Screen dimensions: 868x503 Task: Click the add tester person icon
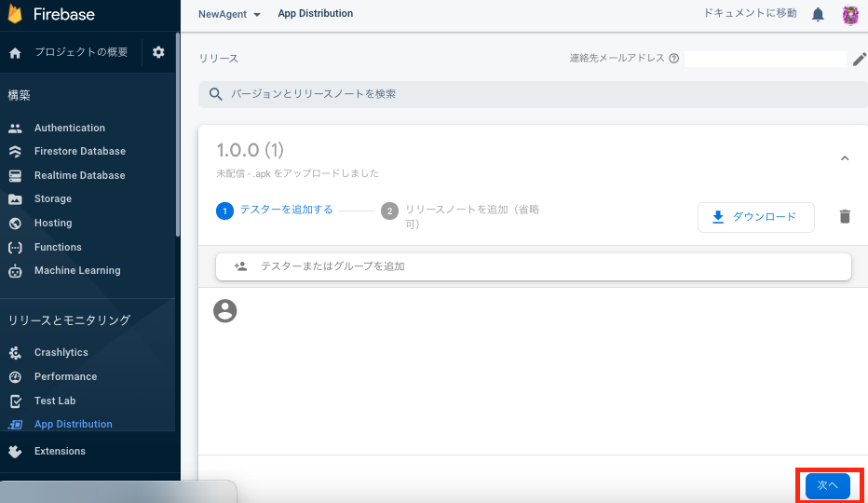pyautogui.click(x=240, y=266)
